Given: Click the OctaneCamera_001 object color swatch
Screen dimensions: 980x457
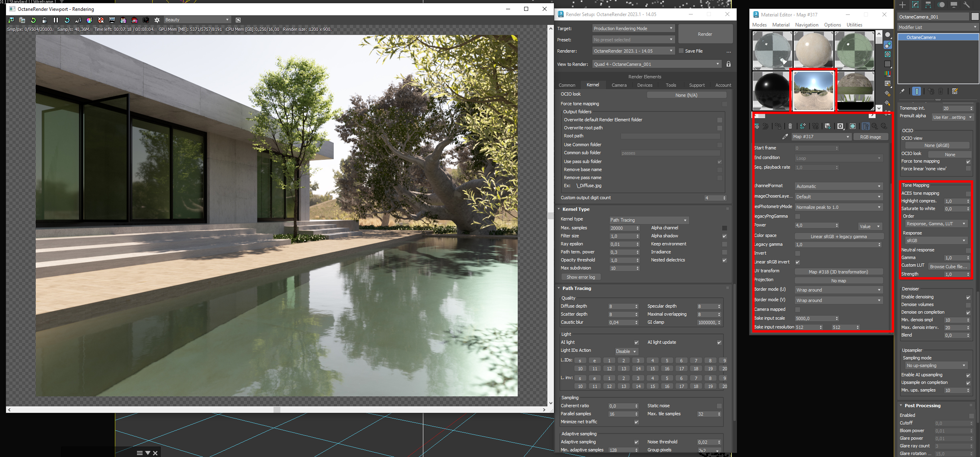Looking at the screenshot, I should [975, 16].
